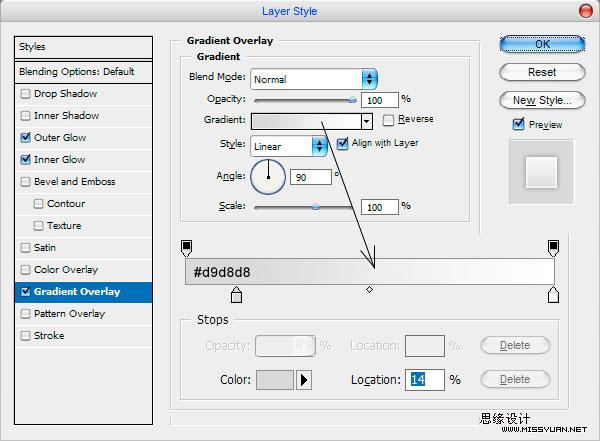
Task: Click the left black opacity stop above the gradient bar
Action: [186, 248]
